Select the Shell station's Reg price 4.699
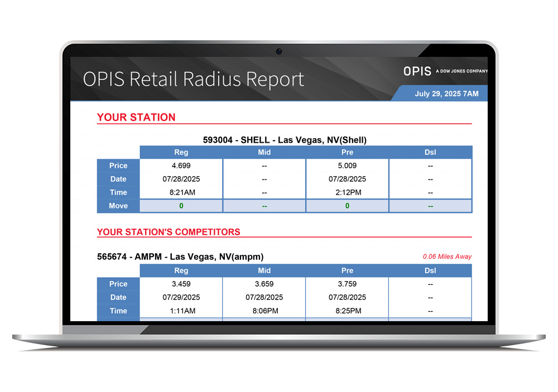 pos(181,166)
